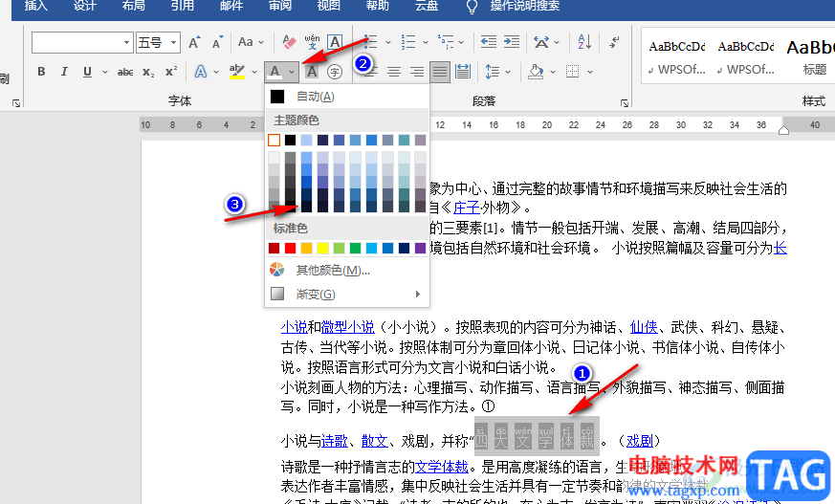Expand the change case Aa dropdown
Viewport: 835px width, 504px height.
[261, 42]
